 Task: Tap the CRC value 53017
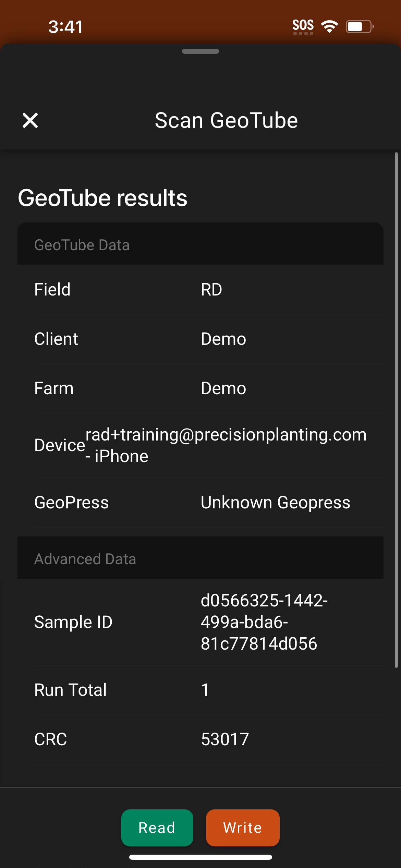point(225,739)
